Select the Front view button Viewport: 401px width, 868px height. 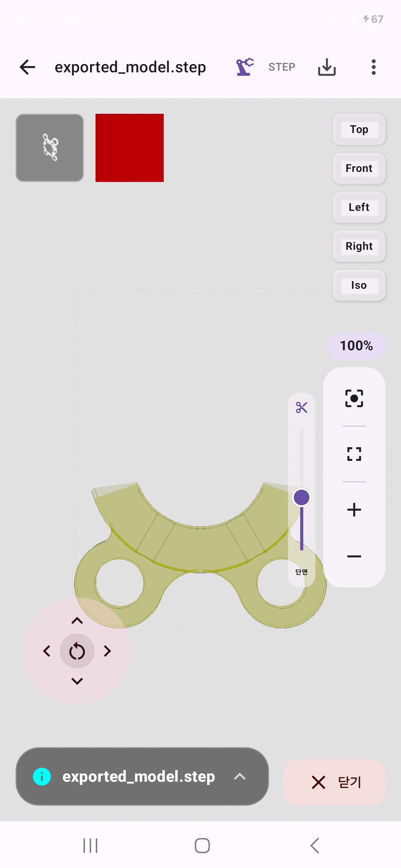click(359, 168)
